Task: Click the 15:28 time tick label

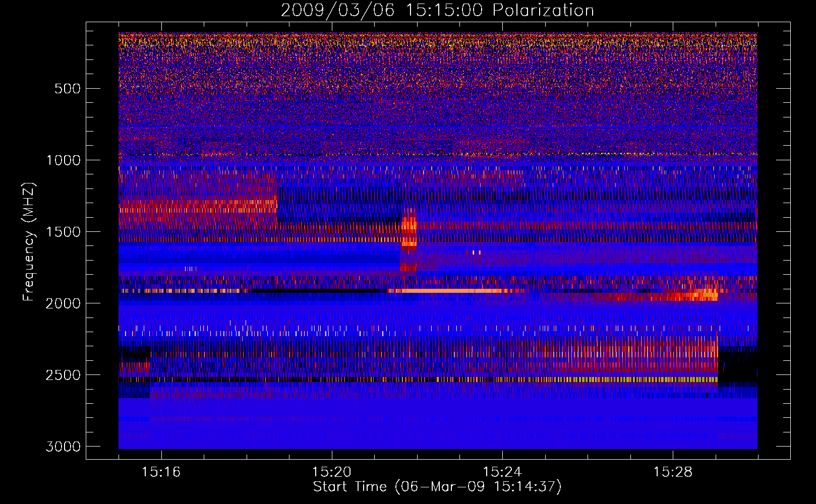Action: pos(673,472)
